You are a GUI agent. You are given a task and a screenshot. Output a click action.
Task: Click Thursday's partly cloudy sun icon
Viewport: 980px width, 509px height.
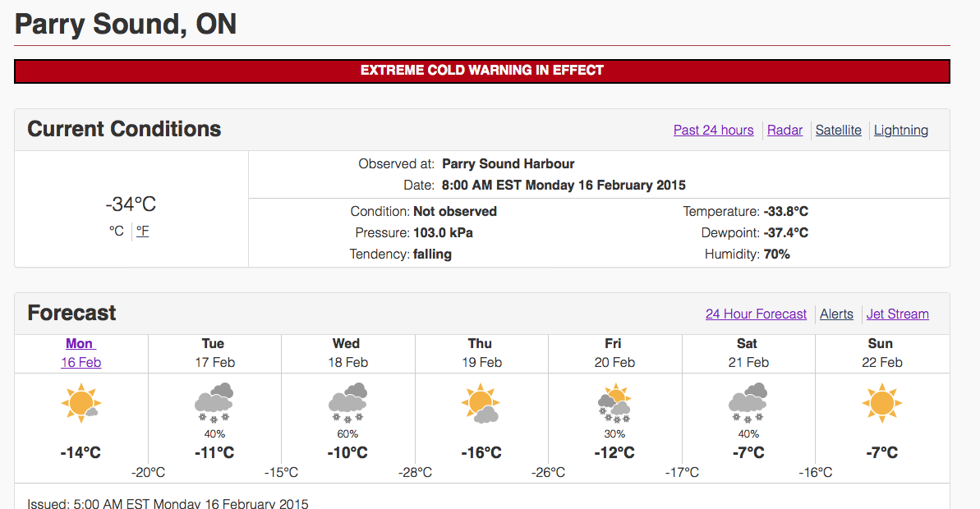[x=481, y=403]
